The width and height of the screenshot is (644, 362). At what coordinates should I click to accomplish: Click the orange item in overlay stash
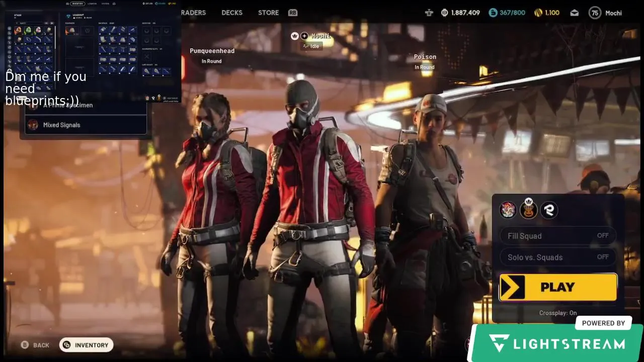18,31
